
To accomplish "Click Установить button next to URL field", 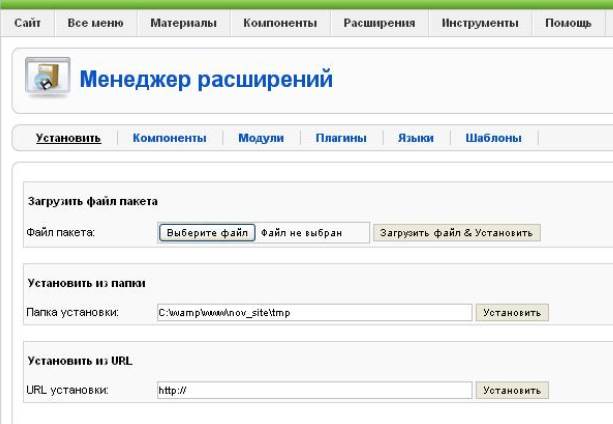I will [x=512, y=390].
